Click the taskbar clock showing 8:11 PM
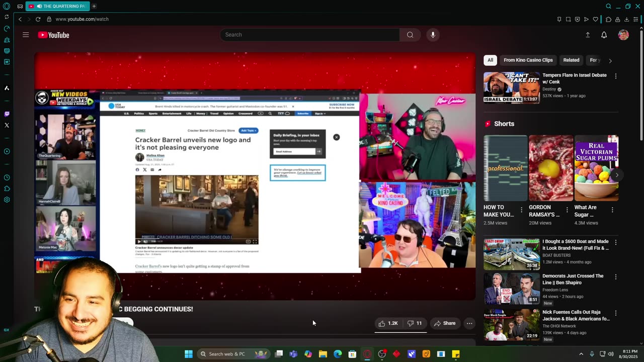This screenshot has width=644, height=362. point(629,354)
